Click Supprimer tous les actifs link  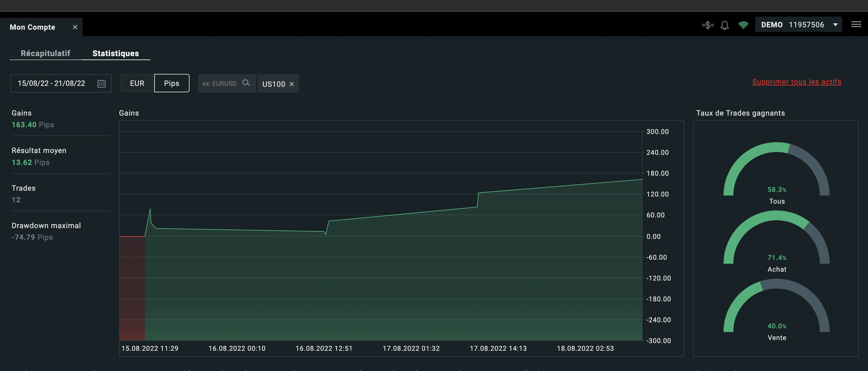pos(797,82)
